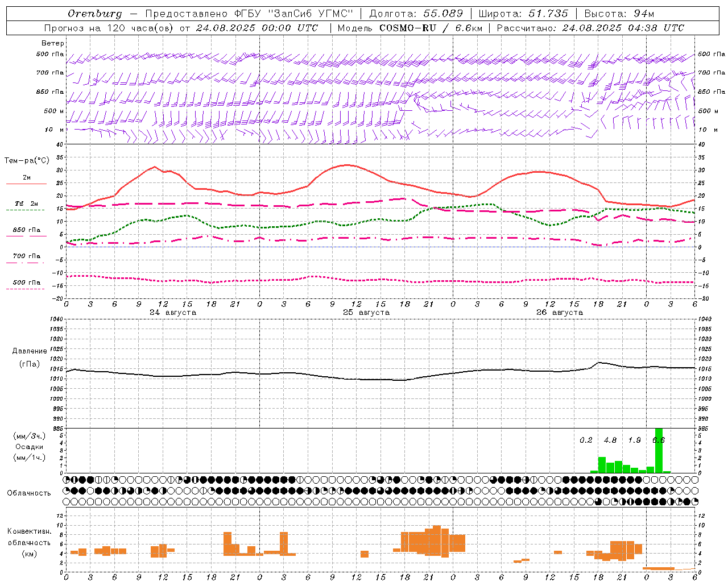Click the 2м temperature legend entry

pos(27,178)
